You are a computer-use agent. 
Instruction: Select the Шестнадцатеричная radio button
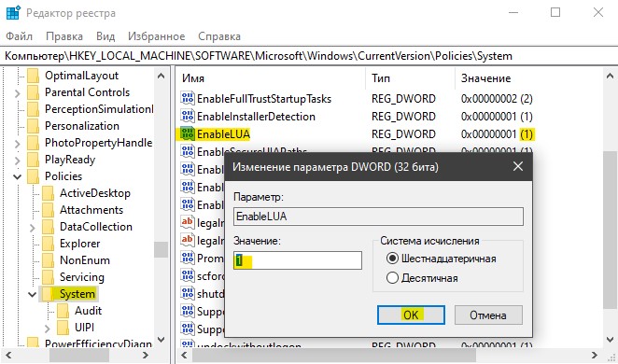(393, 259)
